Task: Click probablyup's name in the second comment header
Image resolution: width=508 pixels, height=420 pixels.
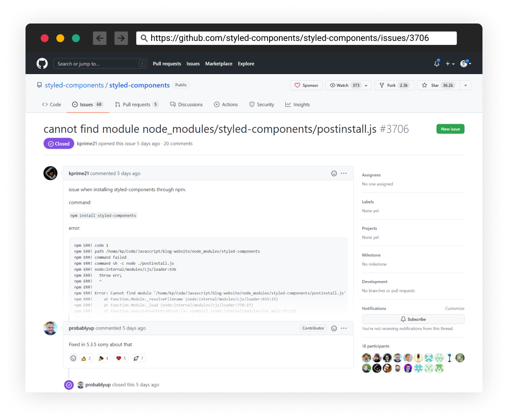Action: (x=81, y=328)
